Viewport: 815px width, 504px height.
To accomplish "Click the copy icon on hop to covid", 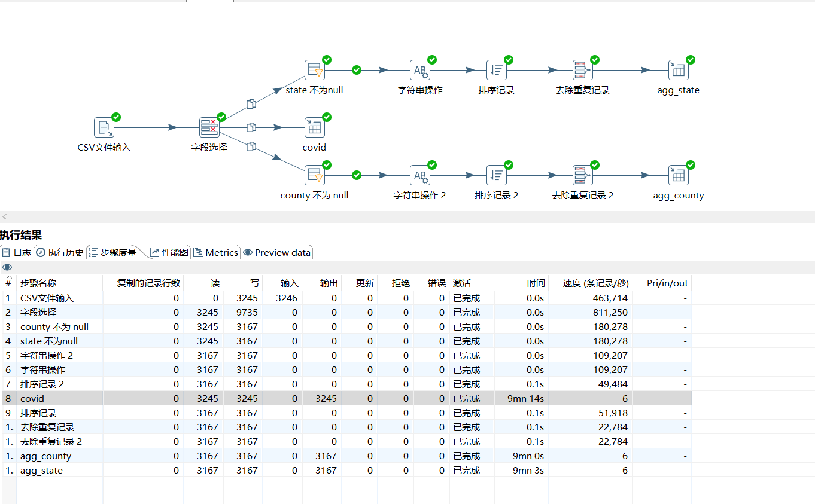I will (251, 127).
